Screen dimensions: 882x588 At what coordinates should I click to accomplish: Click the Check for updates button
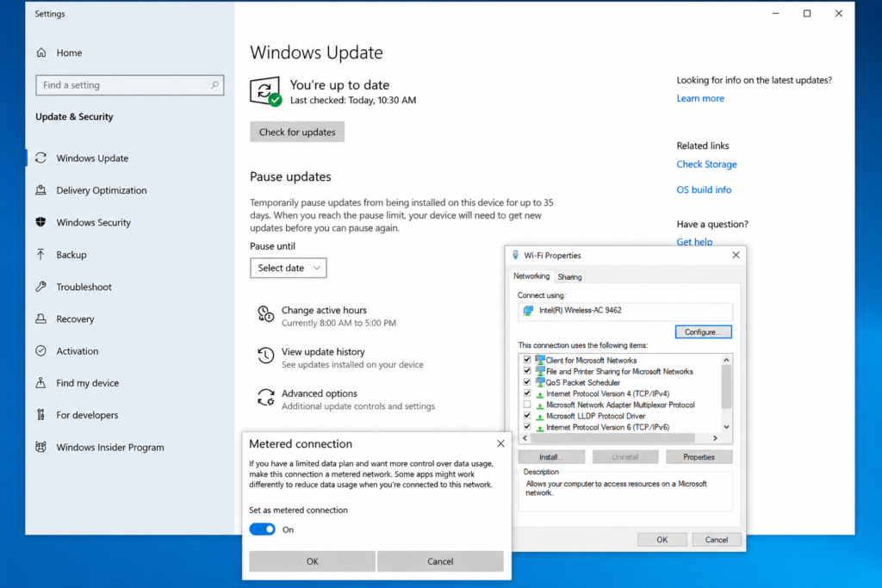(x=297, y=132)
